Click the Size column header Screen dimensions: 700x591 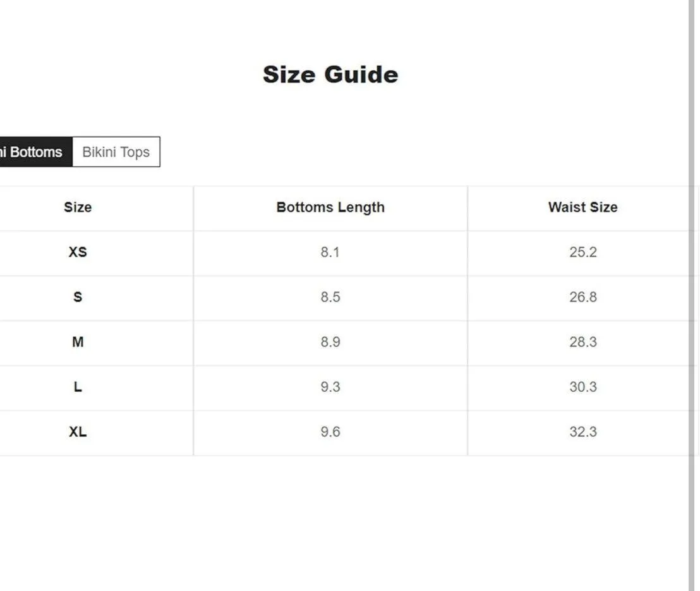coord(78,207)
